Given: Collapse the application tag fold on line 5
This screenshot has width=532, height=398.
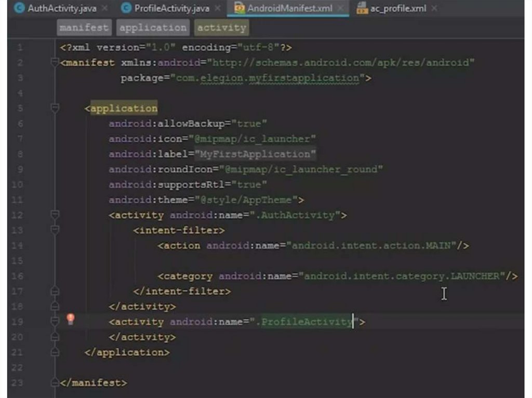Looking at the screenshot, I should tap(55, 108).
